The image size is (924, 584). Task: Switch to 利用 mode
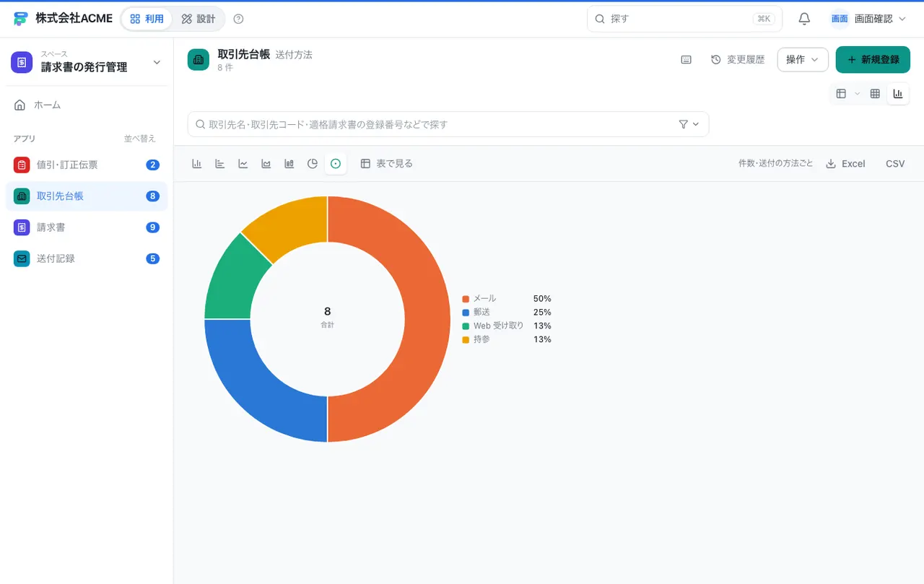point(147,19)
